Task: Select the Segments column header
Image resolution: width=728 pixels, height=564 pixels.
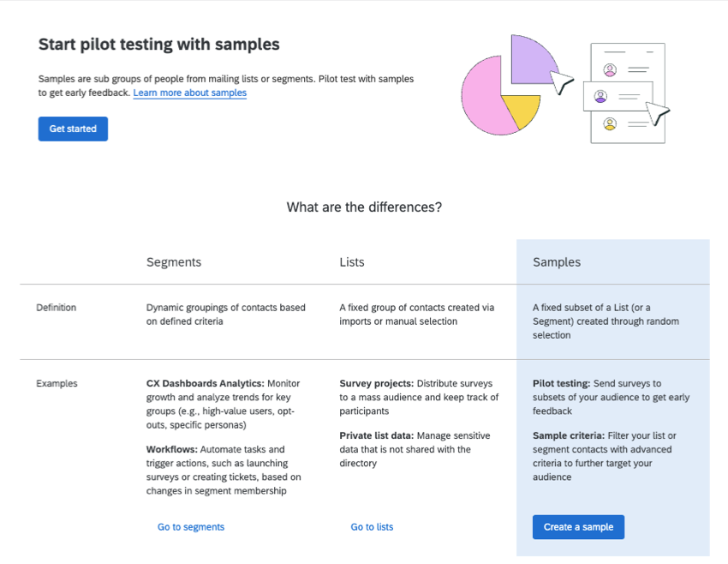Action: pos(174,262)
